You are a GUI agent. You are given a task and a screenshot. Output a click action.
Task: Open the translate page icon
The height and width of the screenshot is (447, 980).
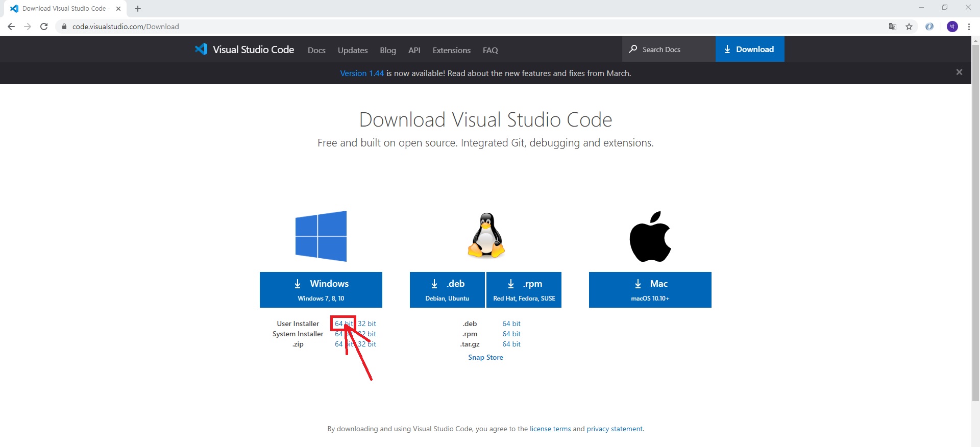[893, 27]
